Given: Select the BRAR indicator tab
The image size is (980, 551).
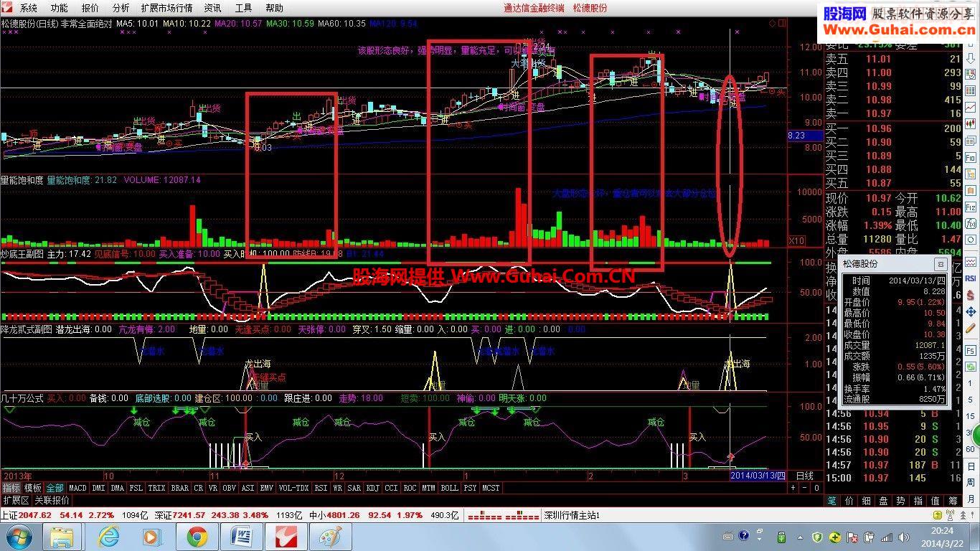Looking at the screenshot, I should point(179,488).
